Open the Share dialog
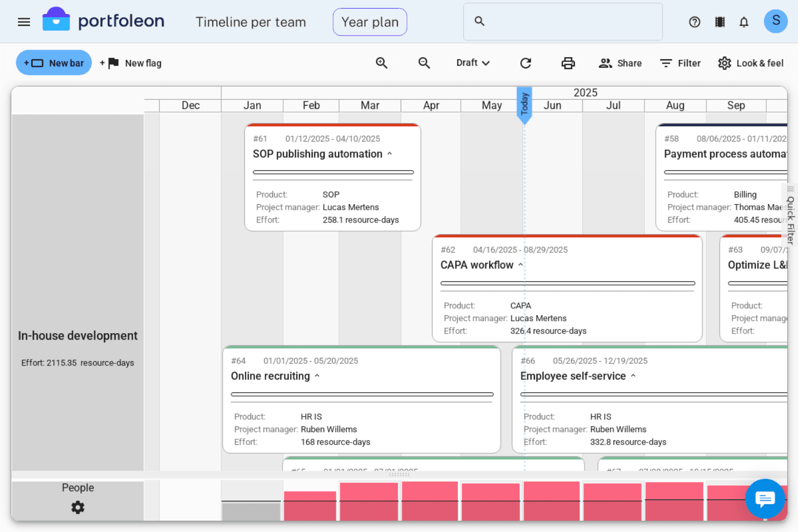Image resolution: width=798 pixels, height=532 pixels. [621, 63]
